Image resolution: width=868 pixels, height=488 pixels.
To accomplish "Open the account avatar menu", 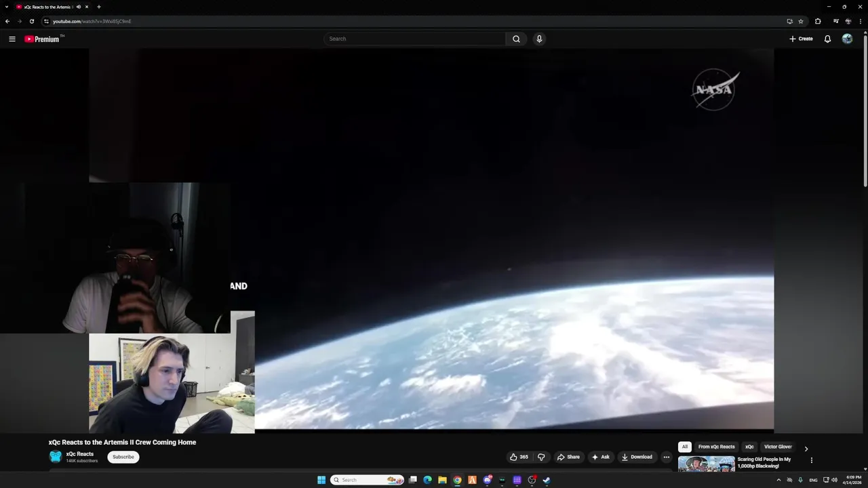I will pos(847,39).
